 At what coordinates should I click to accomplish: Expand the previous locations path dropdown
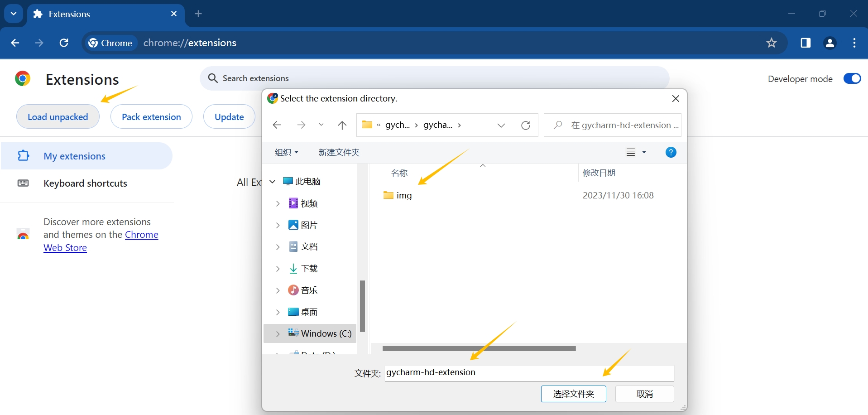501,125
